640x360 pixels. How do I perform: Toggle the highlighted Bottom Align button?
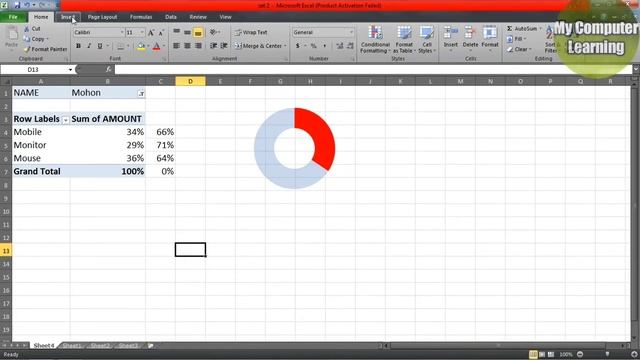click(198, 32)
